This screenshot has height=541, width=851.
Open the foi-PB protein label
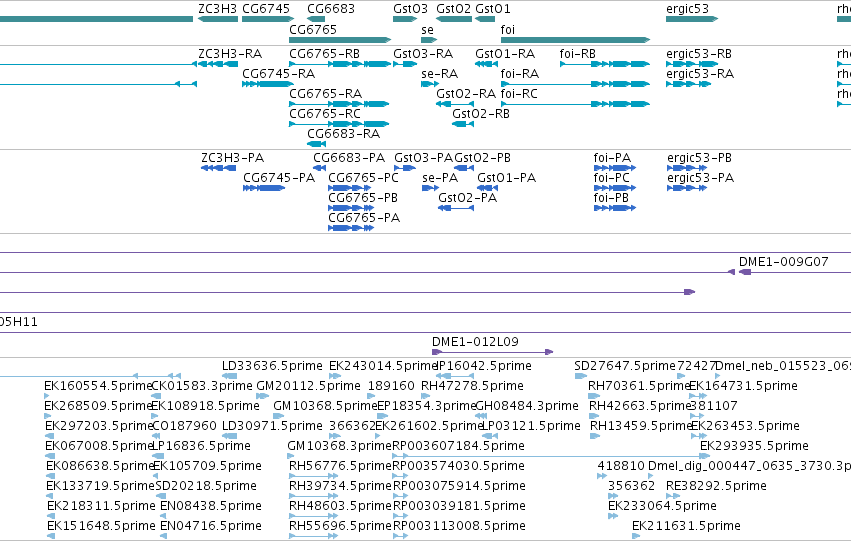(x=611, y=198)
